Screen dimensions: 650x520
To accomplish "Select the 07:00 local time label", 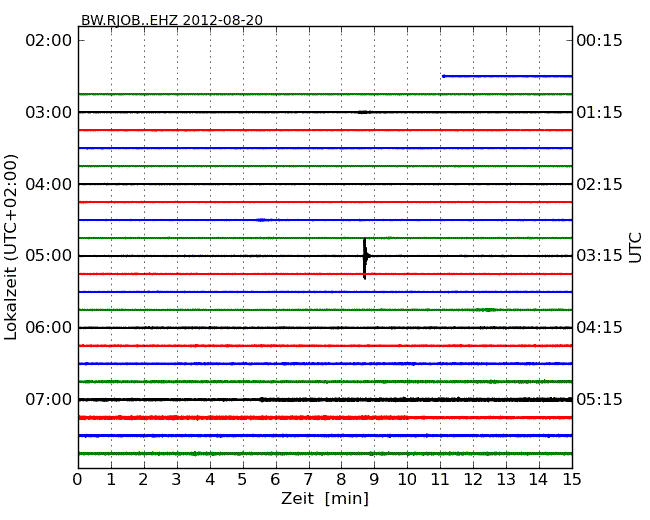I will point(49,399).
